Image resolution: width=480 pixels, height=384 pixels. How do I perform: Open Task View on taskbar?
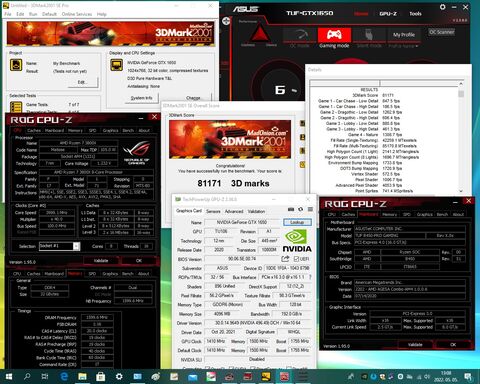(x=45, y=377)
